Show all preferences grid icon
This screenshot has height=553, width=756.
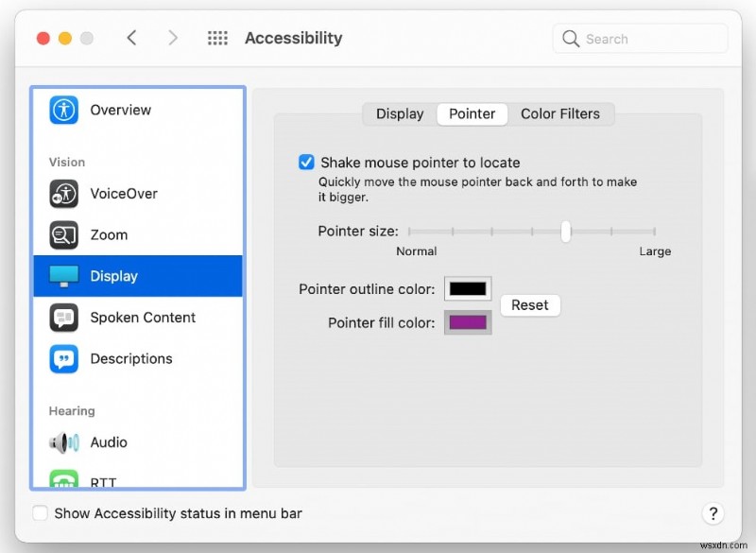point(217,39)
